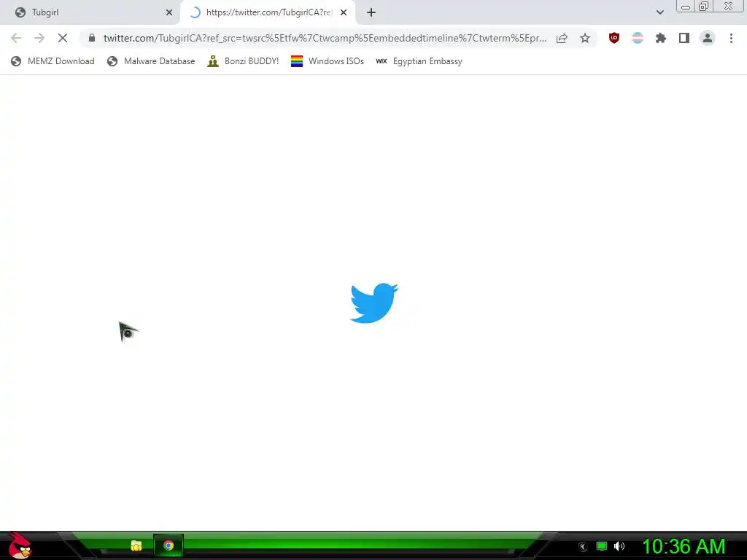Select the Chrome taskbar button
Image resolution: width=747 pixels, height=560 pixels.
pos(169,545)
